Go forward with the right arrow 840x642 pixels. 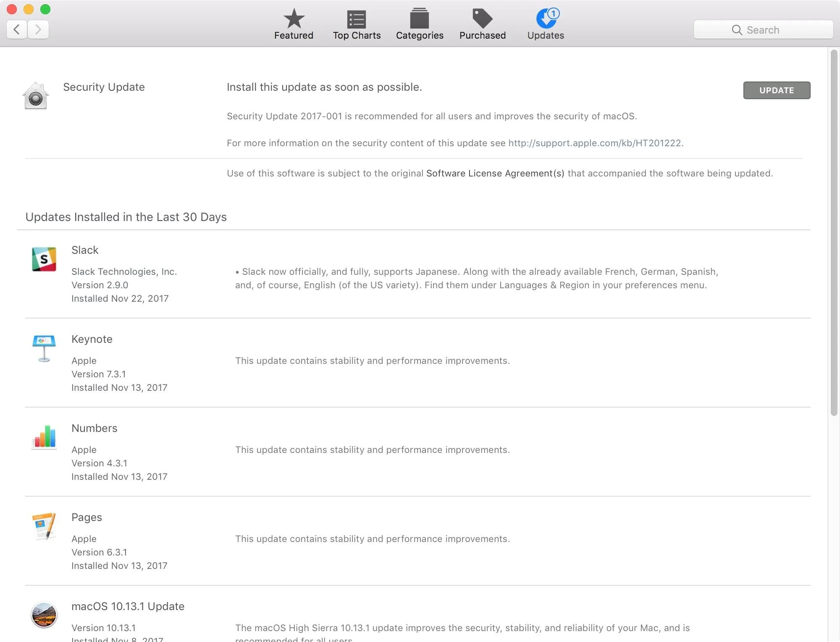pos(38,29)
